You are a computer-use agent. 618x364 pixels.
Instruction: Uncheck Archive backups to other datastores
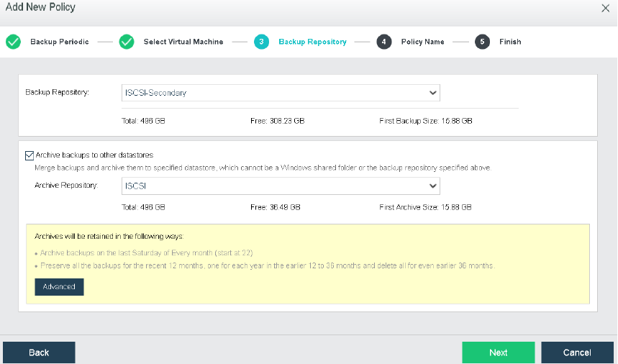(x=29, y=155)
